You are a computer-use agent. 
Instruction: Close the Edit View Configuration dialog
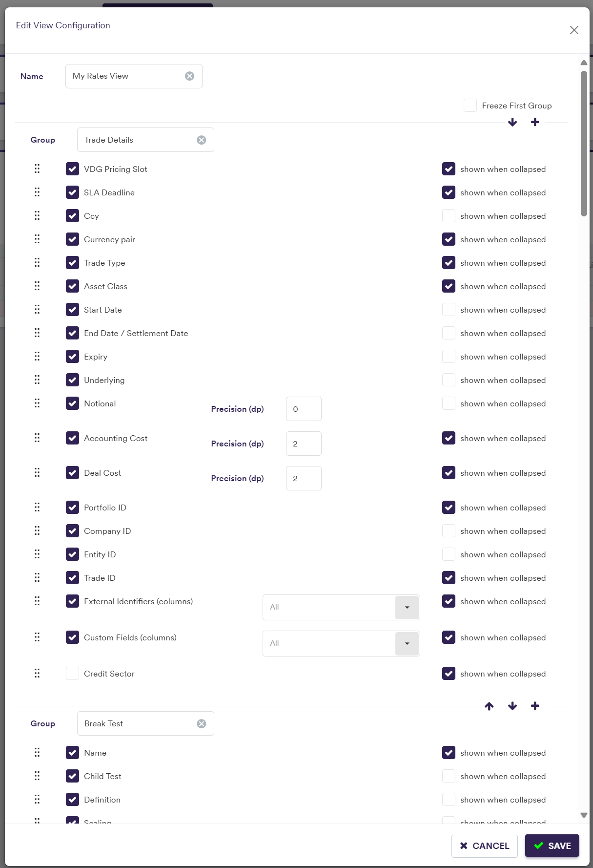(x=574, y=30)
